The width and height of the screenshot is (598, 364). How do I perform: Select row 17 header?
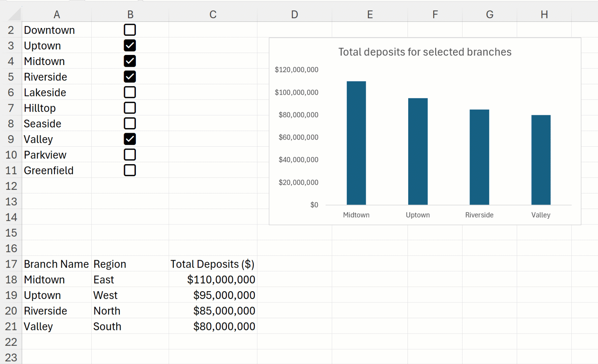pos(11,264)
